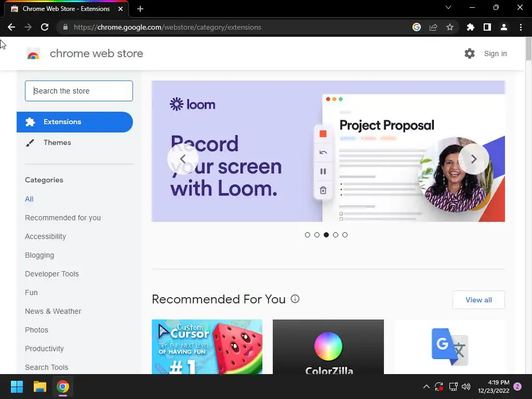The image size is (532, 399).
Task: Open Google account icon in address bar
Action: 416,27
